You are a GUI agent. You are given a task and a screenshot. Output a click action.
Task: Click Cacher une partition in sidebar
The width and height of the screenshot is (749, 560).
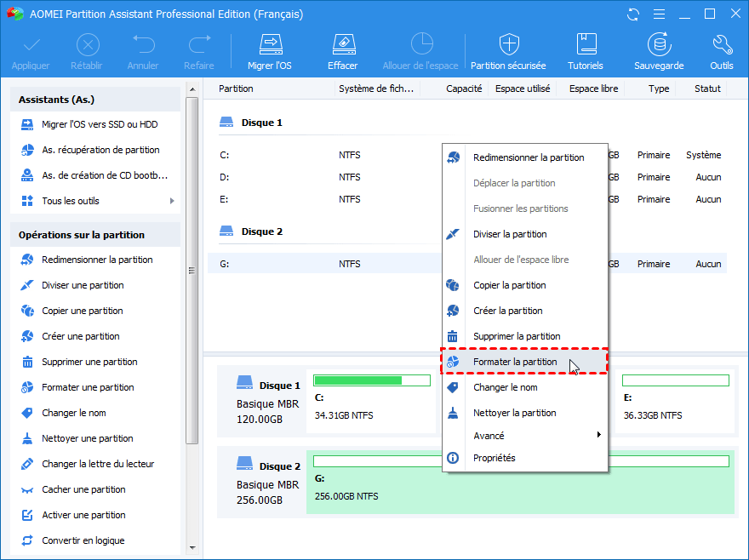click(x=95, y=489)
